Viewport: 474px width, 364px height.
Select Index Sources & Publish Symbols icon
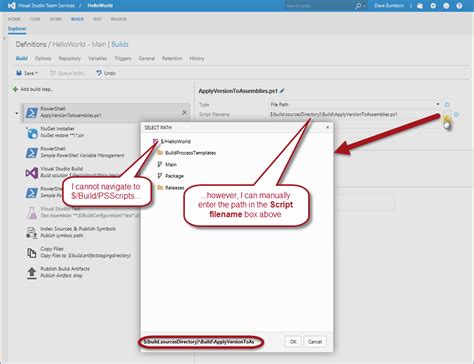pos(32,233)
